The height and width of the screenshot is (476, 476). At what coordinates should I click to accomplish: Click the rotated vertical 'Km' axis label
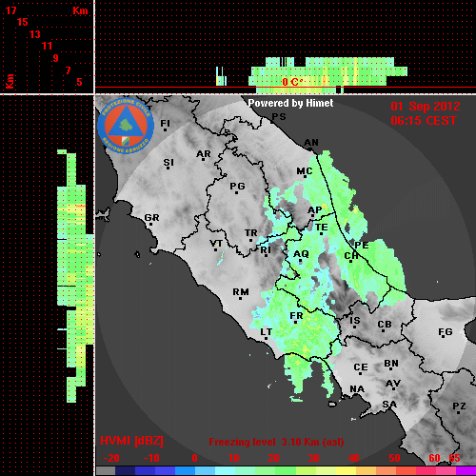point(10,82)
